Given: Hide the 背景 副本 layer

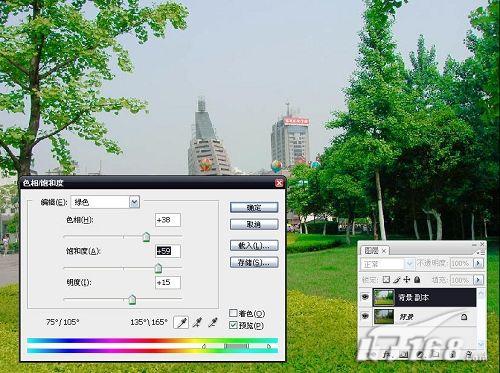Looking at the screenshot, I should click(x=365, y=297).
